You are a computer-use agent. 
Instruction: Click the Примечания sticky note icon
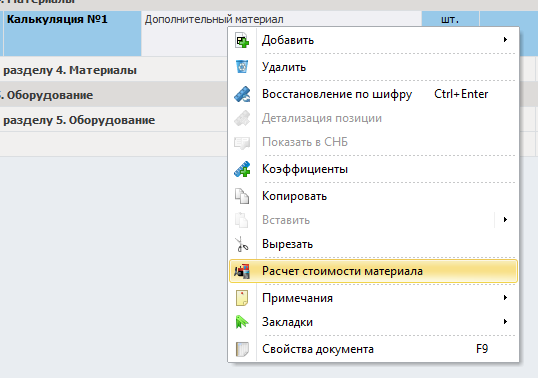point(242,298)
